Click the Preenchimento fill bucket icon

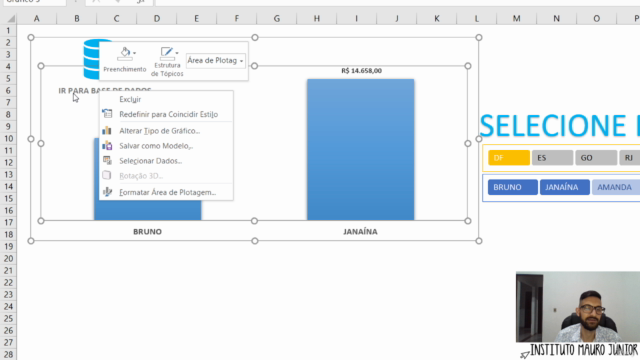point(124,53)
